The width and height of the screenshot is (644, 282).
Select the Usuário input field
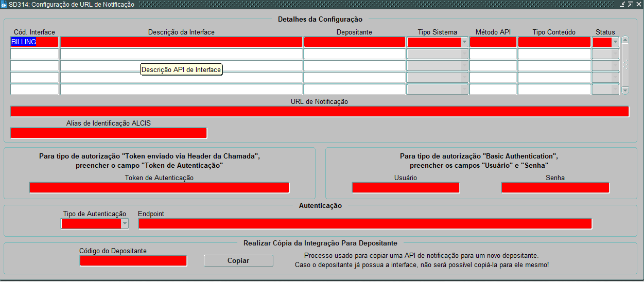click(x=406, y=188)
